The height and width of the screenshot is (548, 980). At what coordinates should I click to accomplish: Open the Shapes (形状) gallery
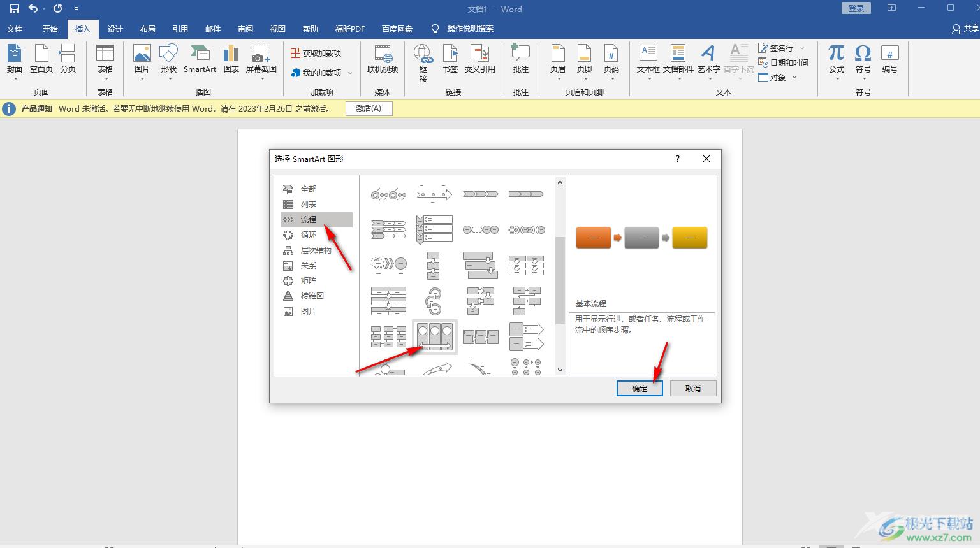tap(168, 62)
